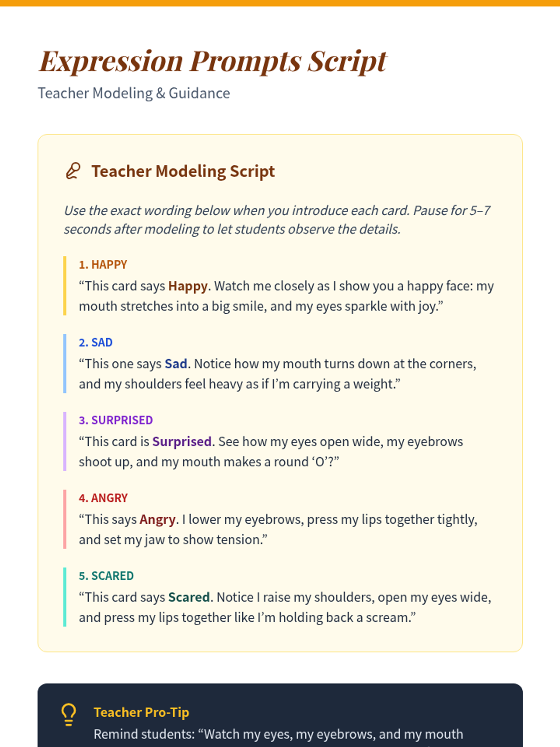The width and height of the screenshot is (560, 747).
Task: Click the blue accent bar beside Sad prompt
Action: [65, 364]
